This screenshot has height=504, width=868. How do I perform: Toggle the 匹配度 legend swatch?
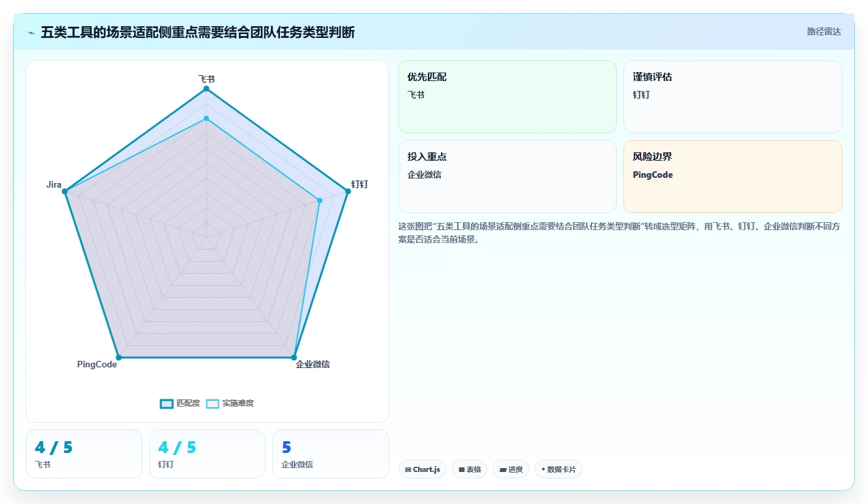[x=167, y=403]
